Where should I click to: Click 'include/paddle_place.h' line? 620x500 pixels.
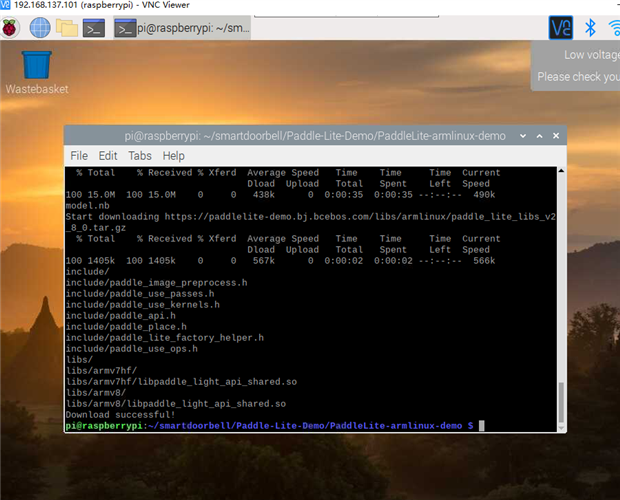pos(126,327)
